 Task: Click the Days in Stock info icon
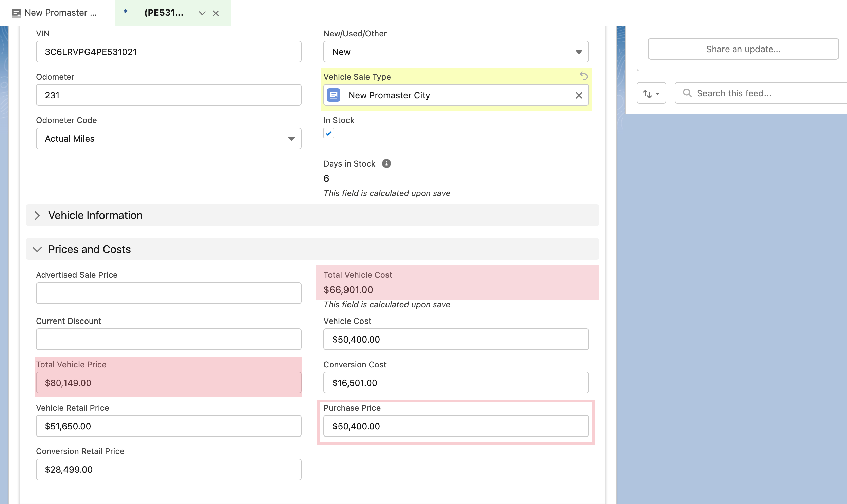pos(386,164)
